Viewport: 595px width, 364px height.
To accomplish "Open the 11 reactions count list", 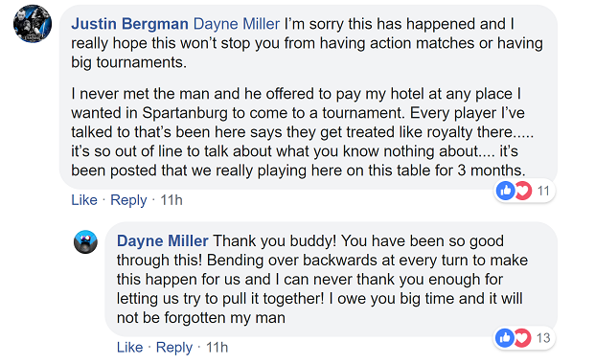I will pos(543,191).
